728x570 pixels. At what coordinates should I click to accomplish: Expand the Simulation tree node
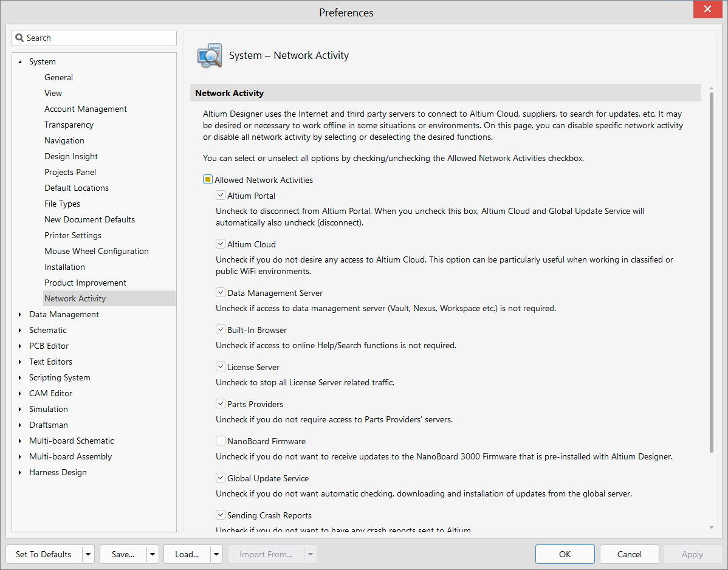click(x=20, y=409)
